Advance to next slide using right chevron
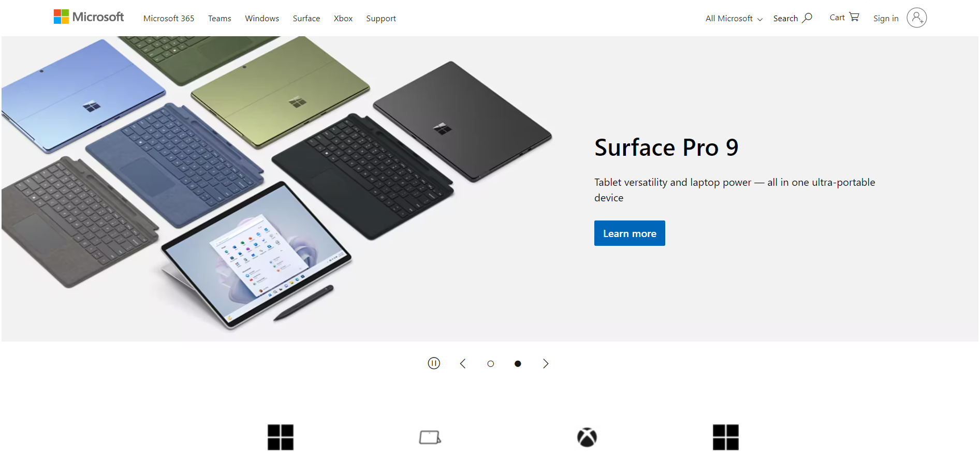The width and height of the screenshot is (980, 457). click(x=546, y=363)
